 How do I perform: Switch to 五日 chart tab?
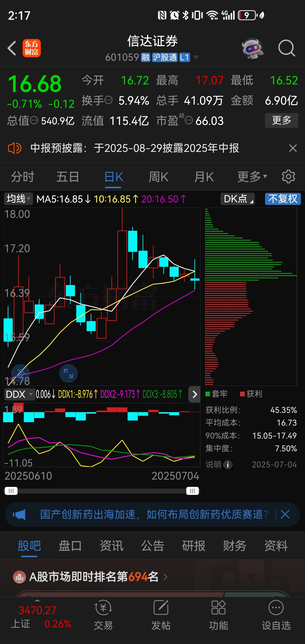point(68,177)
